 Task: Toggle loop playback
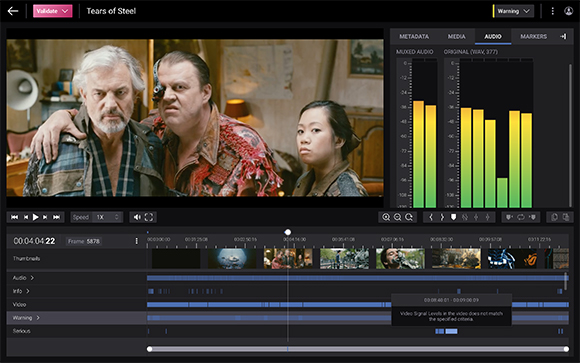click(x=521, y=217)
